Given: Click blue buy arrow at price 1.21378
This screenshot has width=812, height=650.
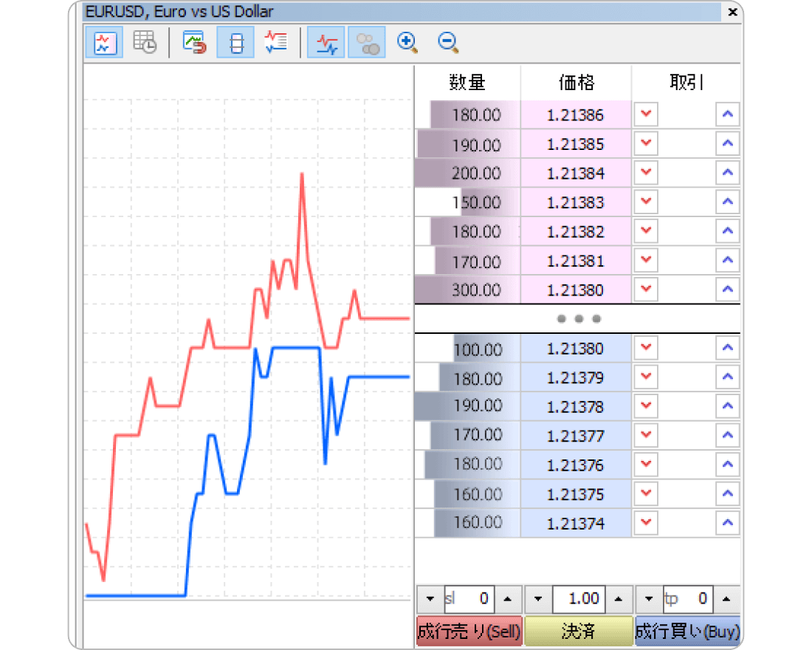Looking at the screenshot, I should (x=728, y=406).
